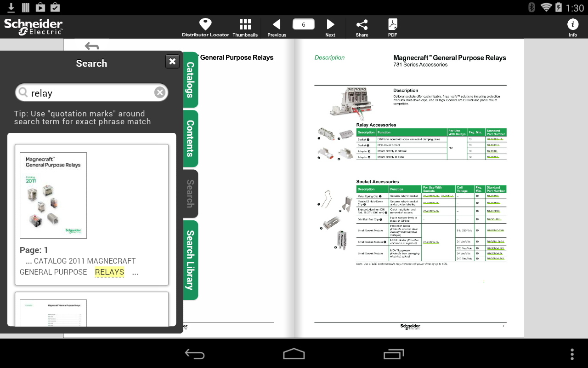Focus the search box containing relay
Image resolution: width=588 pixels, height=368 pixels.
click(92, 93)
